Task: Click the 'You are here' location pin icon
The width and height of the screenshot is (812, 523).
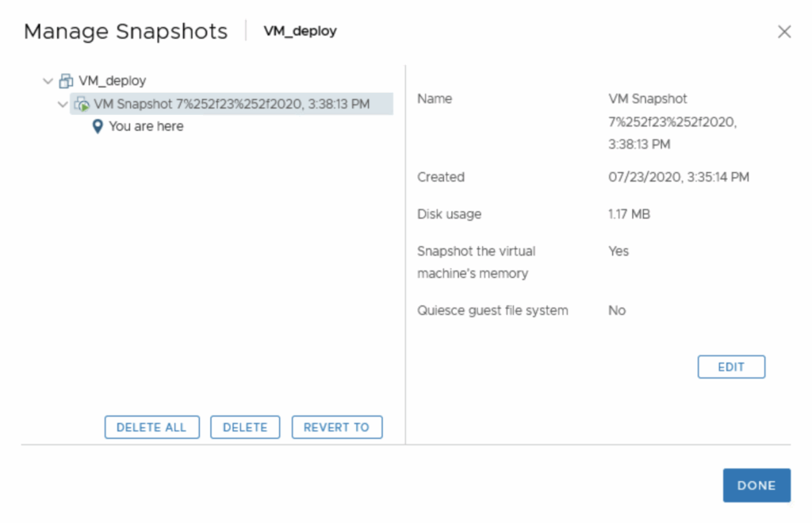Action: (x=98, y=125)
